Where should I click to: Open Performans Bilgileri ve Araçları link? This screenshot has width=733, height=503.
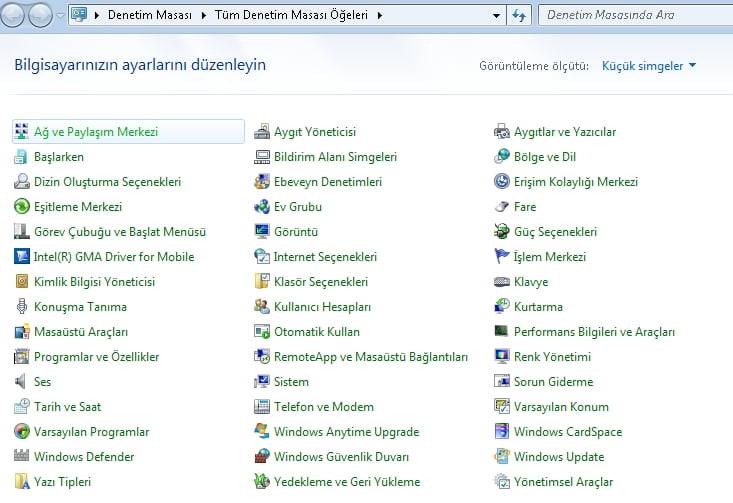pyautogui.click(x=594, y=331)
